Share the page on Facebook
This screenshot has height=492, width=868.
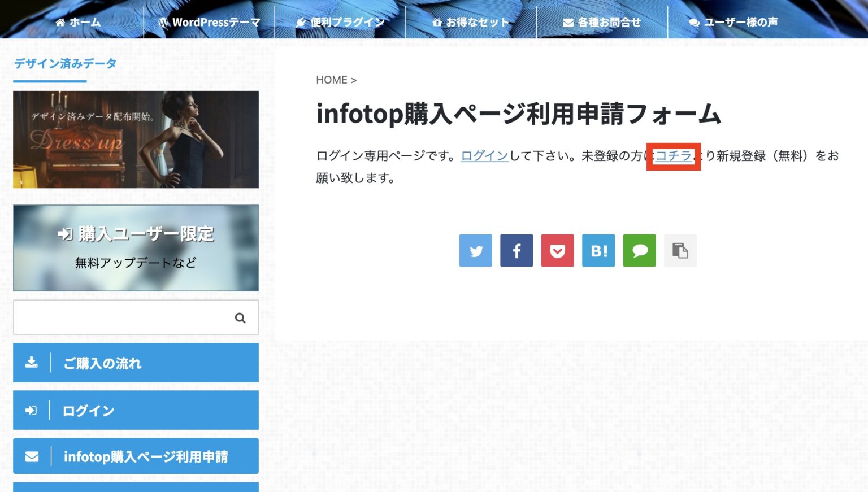click(x=516, y=250)
